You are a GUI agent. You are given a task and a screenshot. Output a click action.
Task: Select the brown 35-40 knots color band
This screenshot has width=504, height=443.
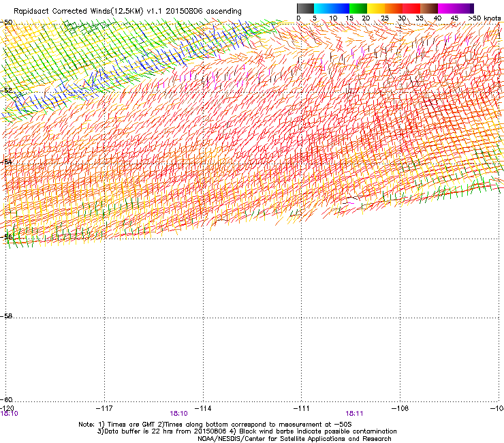pos(429,8)
